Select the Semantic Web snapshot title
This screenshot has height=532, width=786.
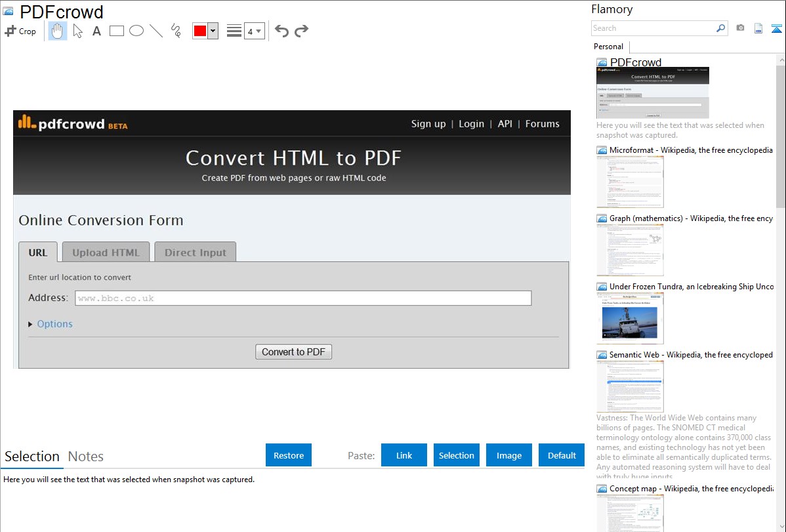click(x=691, y=354)
